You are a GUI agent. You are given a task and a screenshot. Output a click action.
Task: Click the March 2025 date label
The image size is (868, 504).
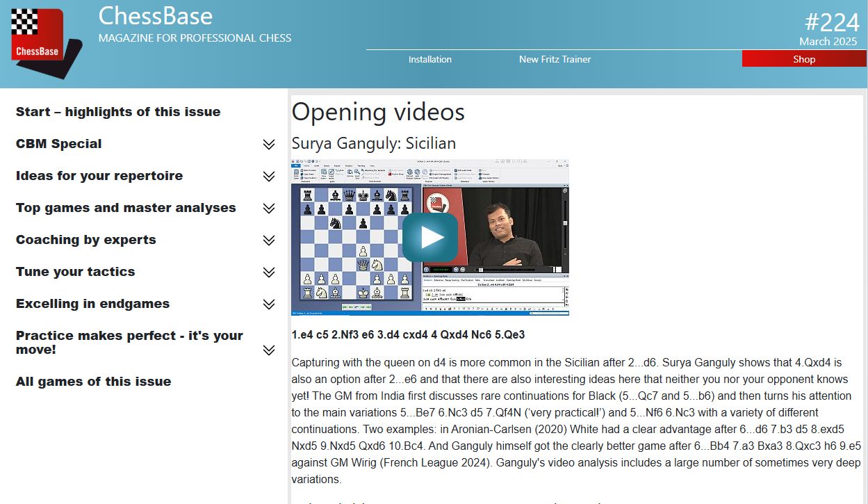pyautogui.click(x=828, y=41)
